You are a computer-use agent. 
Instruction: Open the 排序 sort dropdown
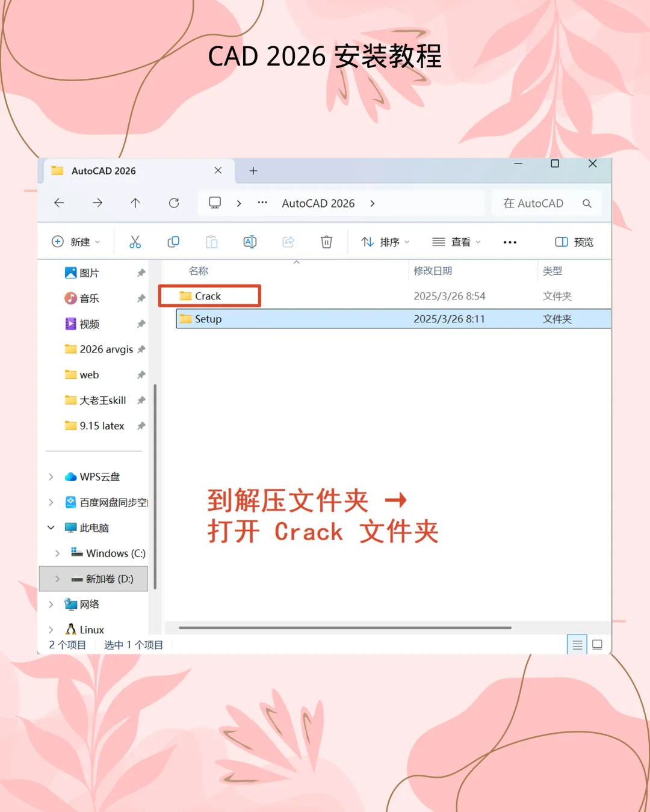[x=385, y=242]
